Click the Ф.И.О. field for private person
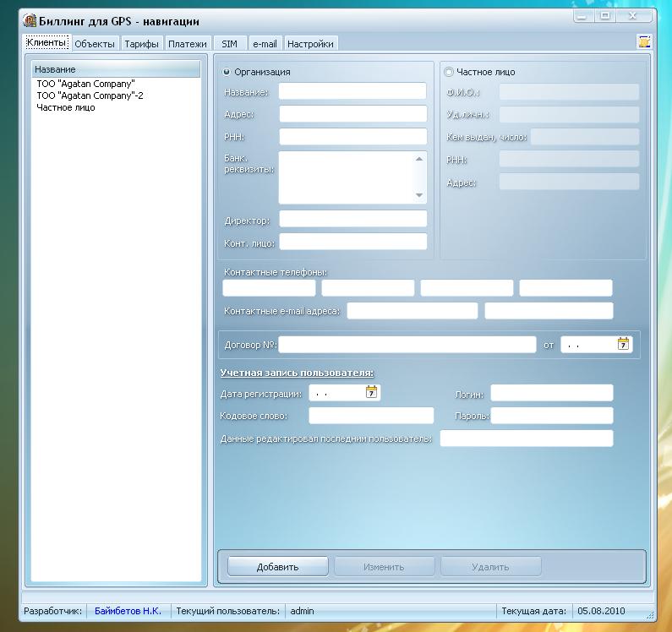This screenshot has width=672, height=632. pyautogui.click(x=569, y=92)
